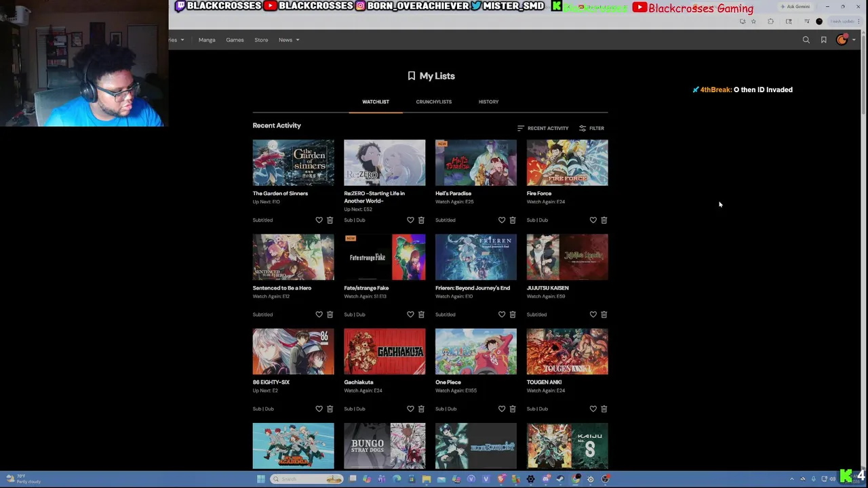Image resolution: width=868 pixels, height=488 pixels.
Task: Open the Recent Activity sort dropdown
Action: point(542,128)
